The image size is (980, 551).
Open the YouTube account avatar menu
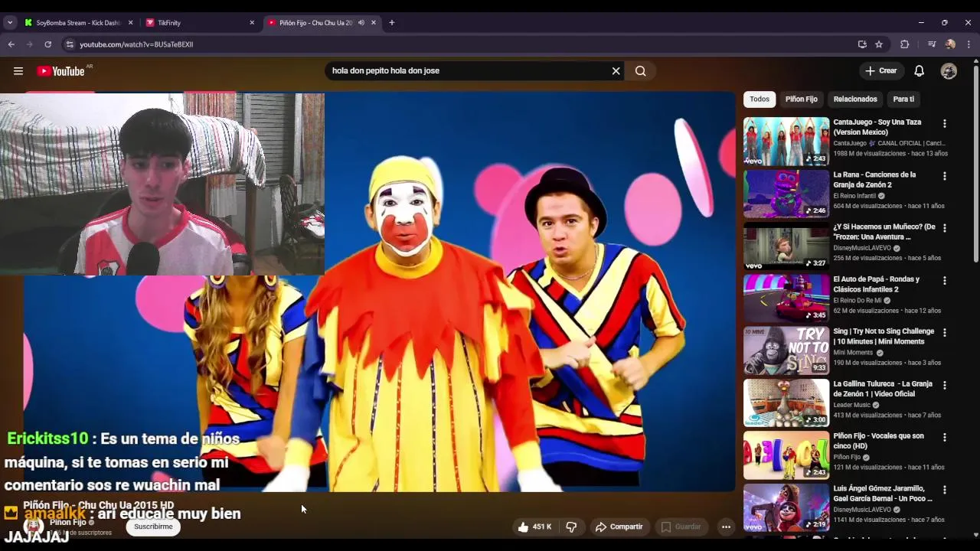[x=949, y=71]
